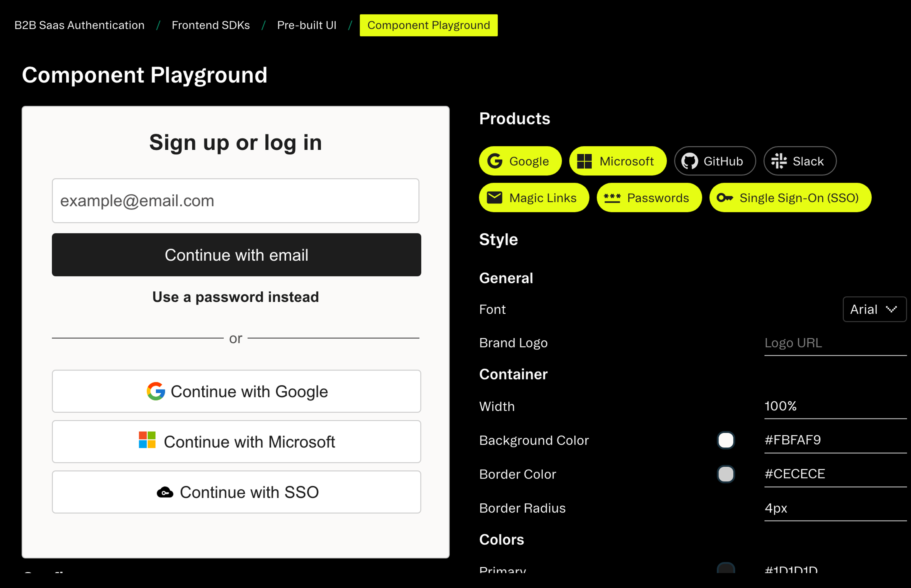Click the Microsoft logo in Continue with Microsoft
The image size is (911, 588).
tap(147, 440)
